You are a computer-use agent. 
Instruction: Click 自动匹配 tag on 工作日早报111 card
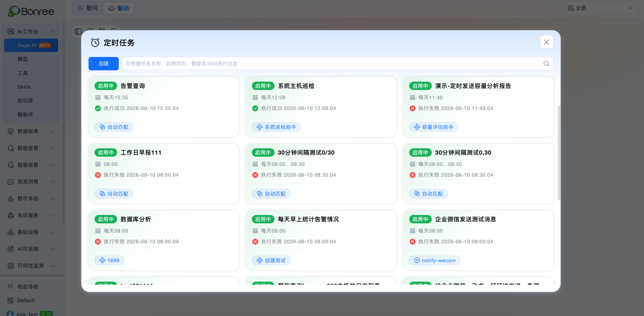(114, 194)
